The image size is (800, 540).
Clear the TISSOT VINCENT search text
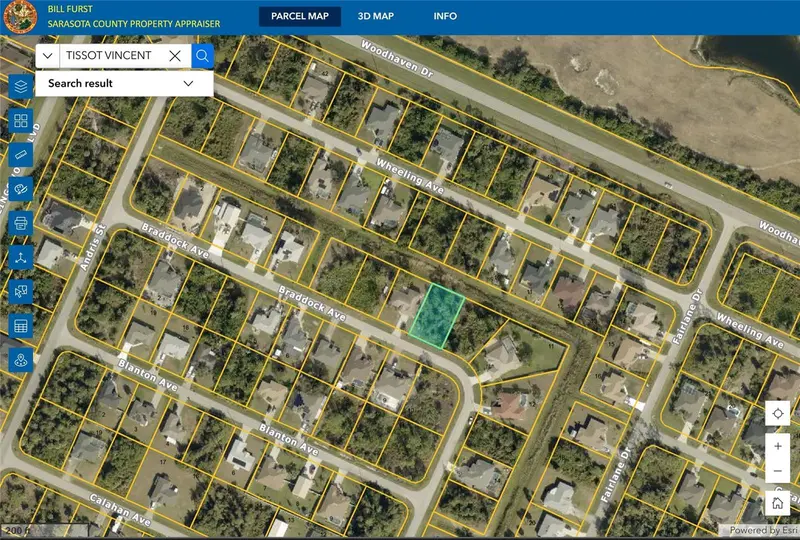pyautogui.click(x=175, y=56)
